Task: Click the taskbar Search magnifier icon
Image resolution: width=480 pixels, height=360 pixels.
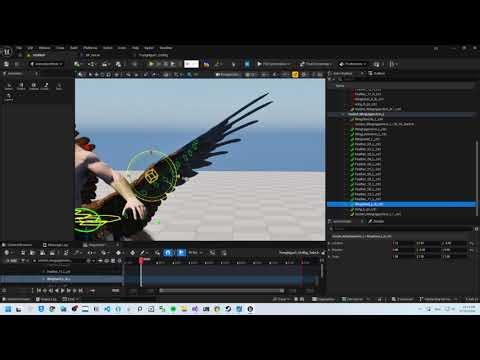Action: click(x=140, y=309)
